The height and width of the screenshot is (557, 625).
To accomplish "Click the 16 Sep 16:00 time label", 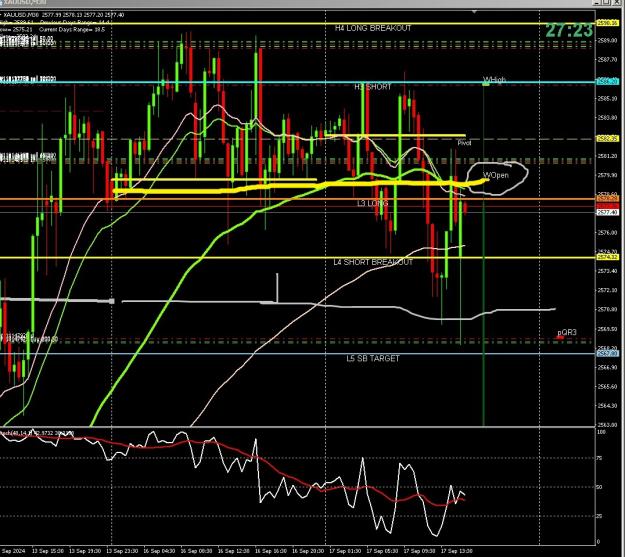I will pyautogui.click(x=271, y=551).
